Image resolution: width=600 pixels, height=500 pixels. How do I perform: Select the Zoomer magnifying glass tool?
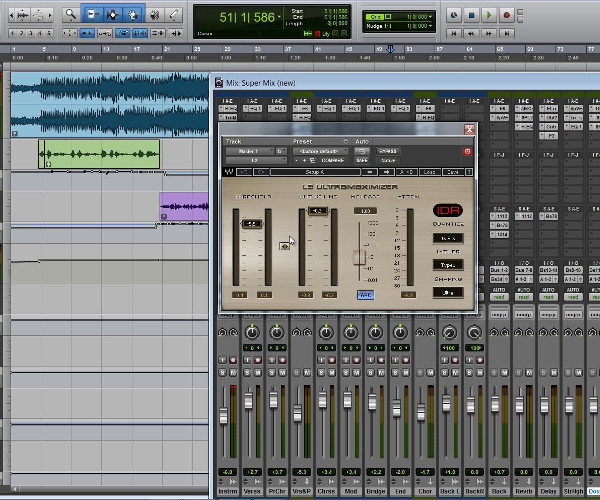pyautogui.click(x=70, y=15)
